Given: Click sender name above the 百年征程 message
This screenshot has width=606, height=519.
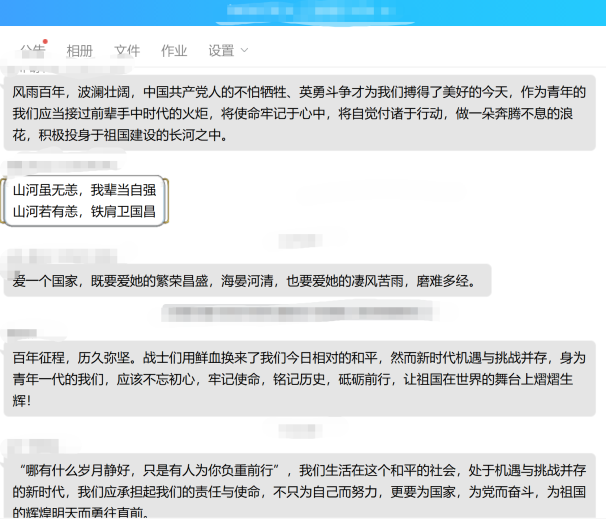Looking at the screenshot, I should coord(24,331).
